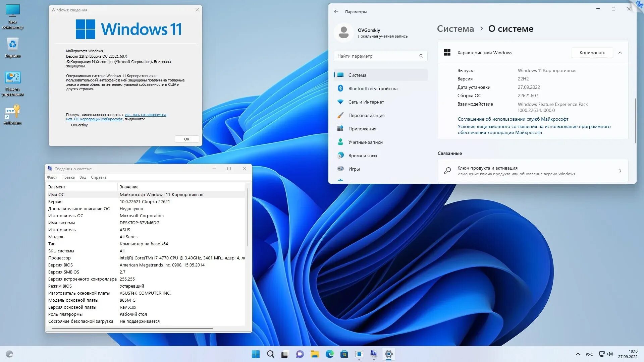The height and width of the screenshot is (362, 644).
Task: Launch Microsoft Edge from the taskbar
Action: pyautogui.click(x=329, y=354)
